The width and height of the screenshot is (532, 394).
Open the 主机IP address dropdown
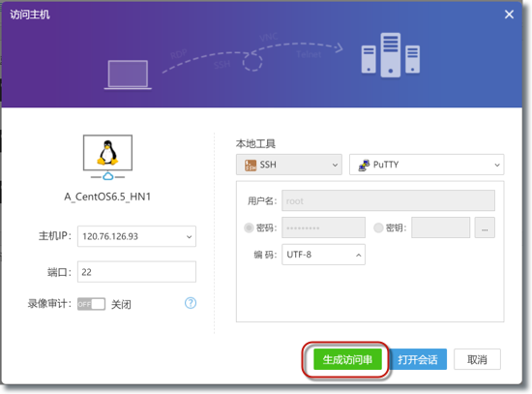coord(136,236)
